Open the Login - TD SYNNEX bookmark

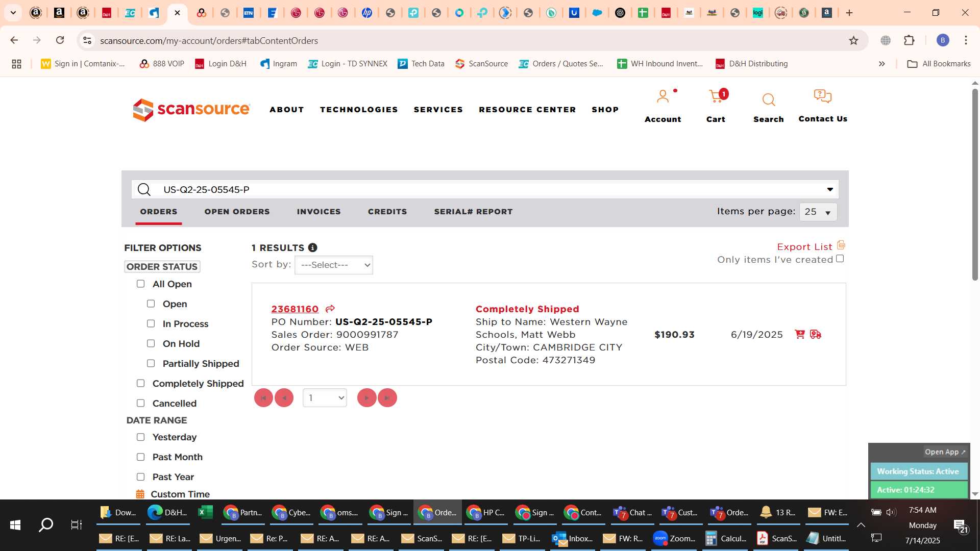pyautogui.click(x=348, y=64)
